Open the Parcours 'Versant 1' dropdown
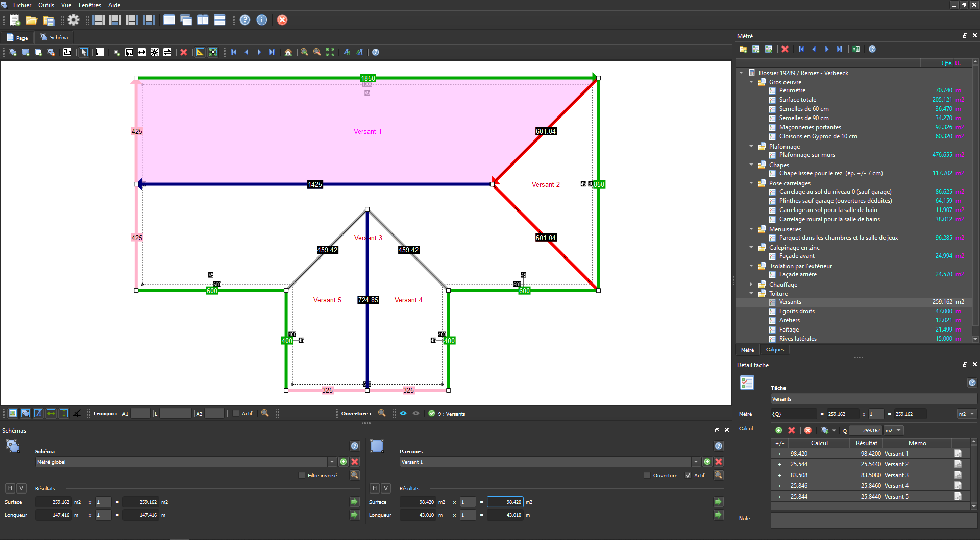980x540 pixels. pos(696,462)
